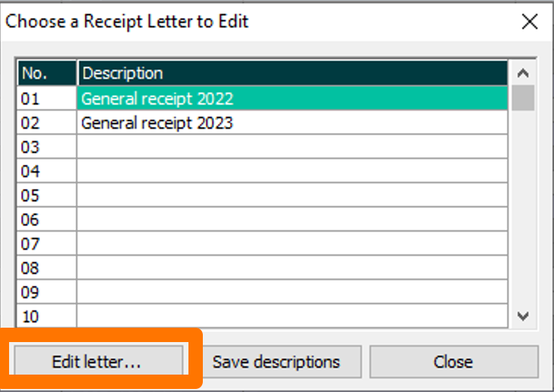This screenshot has width=554, height=392.
Task: Click Save descriptions button
Action: [276, 362]
